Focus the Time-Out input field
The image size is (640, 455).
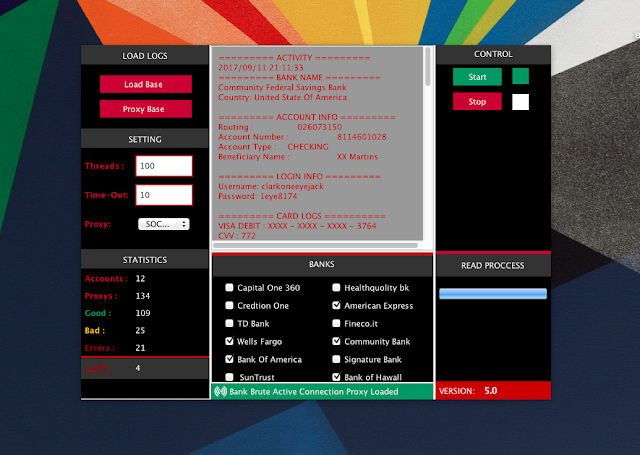point(164,195)
